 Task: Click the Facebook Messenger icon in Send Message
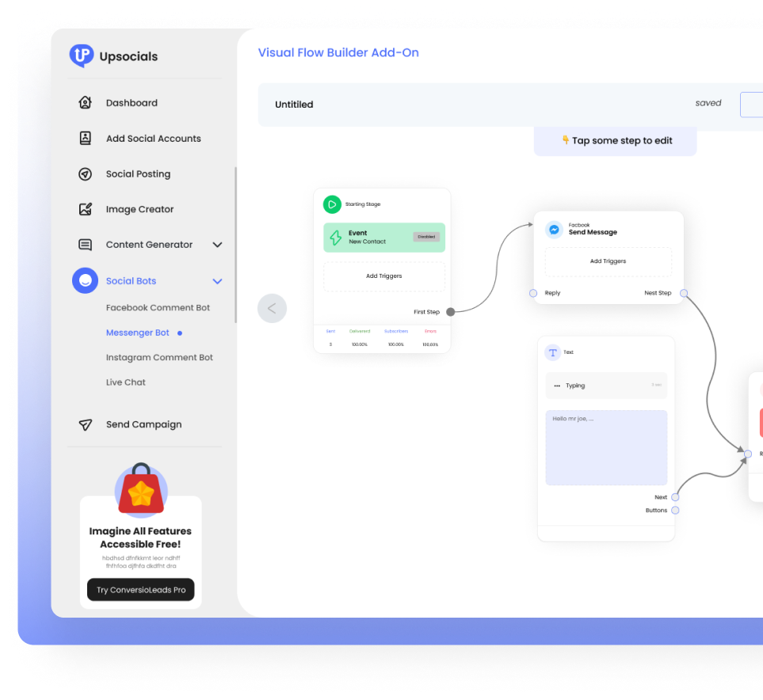[x=554, y=229]
